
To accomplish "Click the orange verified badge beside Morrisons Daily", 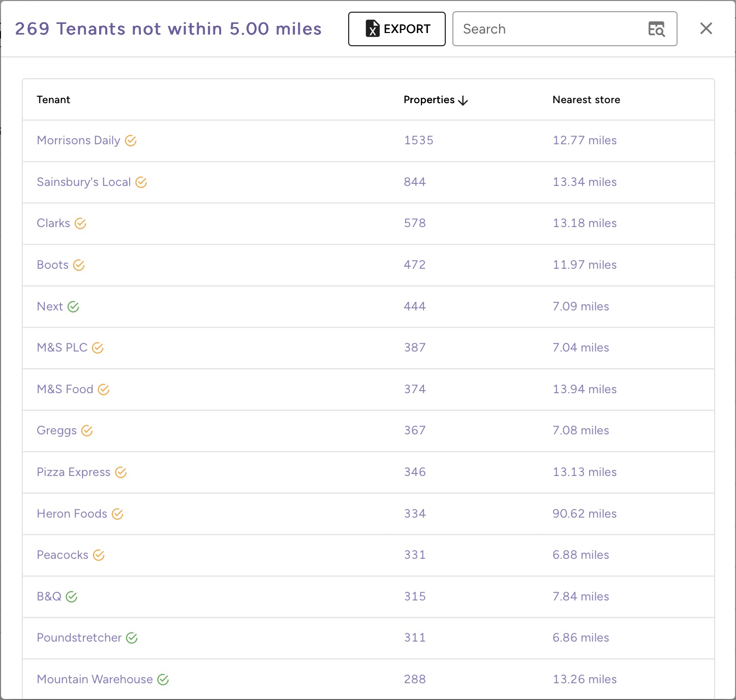I will coord(131,141).
